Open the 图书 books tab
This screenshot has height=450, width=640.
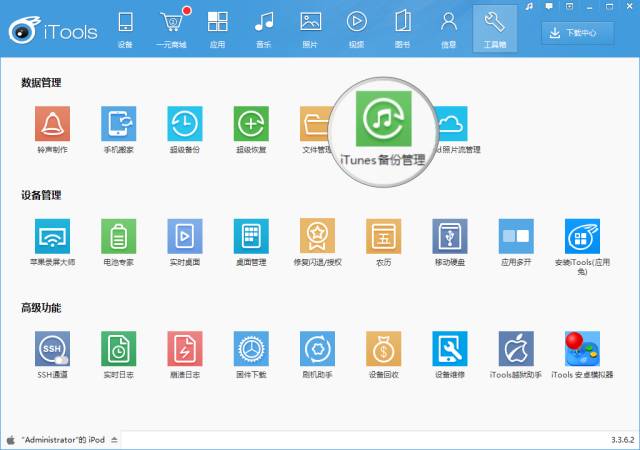pyautogui.click(x=402, y=29)
